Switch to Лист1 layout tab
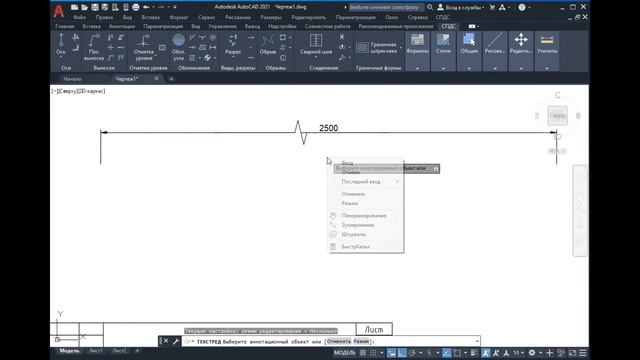640x360 pixels. click(x=96, y=351)
